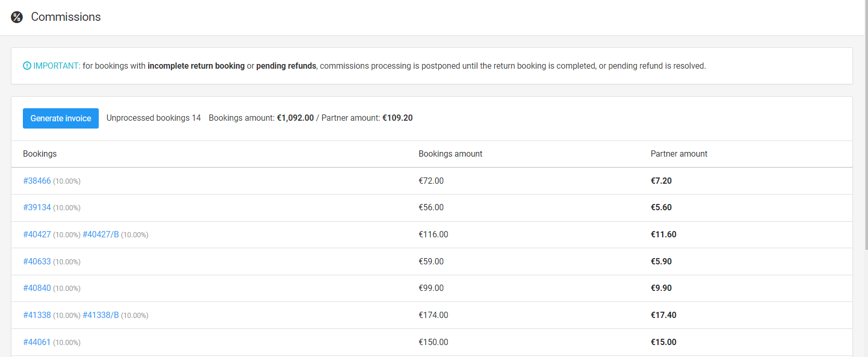868x357 pixels.
Task: Click the Bookings amount column header
Action: click(x=450, y=154)
